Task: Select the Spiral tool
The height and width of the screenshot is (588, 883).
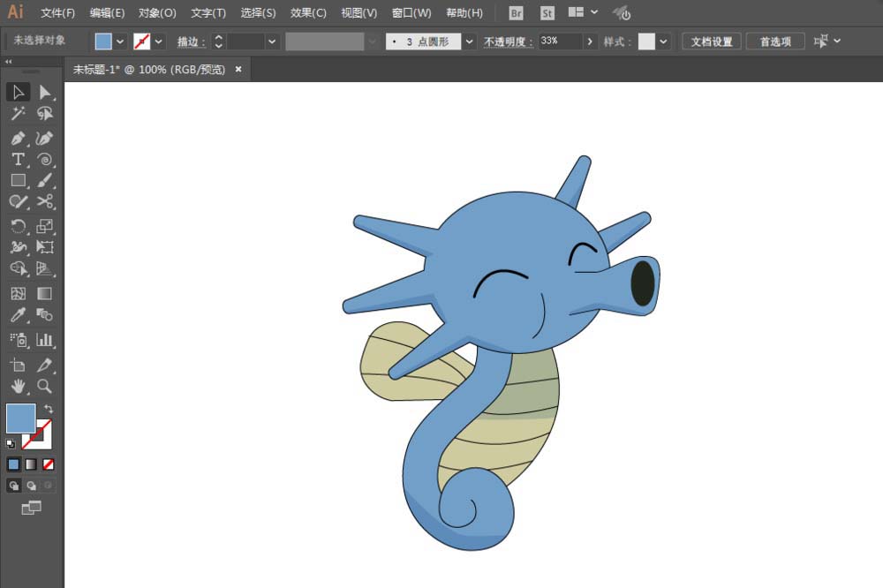Action: [x=44, y=160]
